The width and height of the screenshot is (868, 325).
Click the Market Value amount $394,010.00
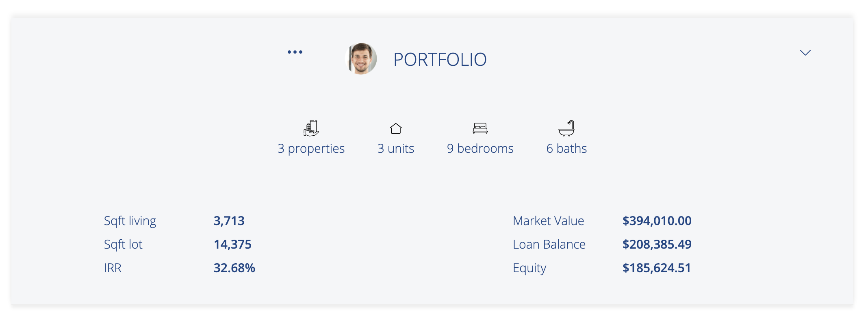[x=657, y=221]
